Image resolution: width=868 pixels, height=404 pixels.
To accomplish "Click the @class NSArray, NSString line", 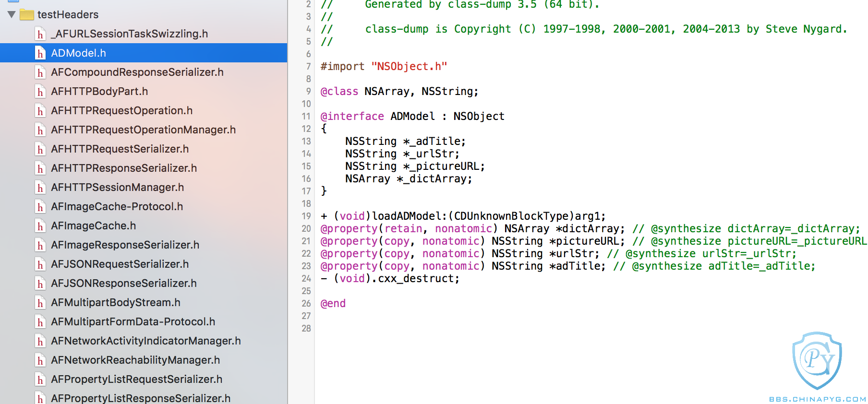I will 399,91.
